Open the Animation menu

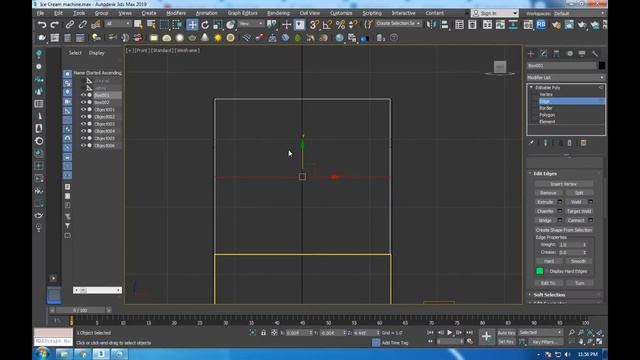(207, 13)
